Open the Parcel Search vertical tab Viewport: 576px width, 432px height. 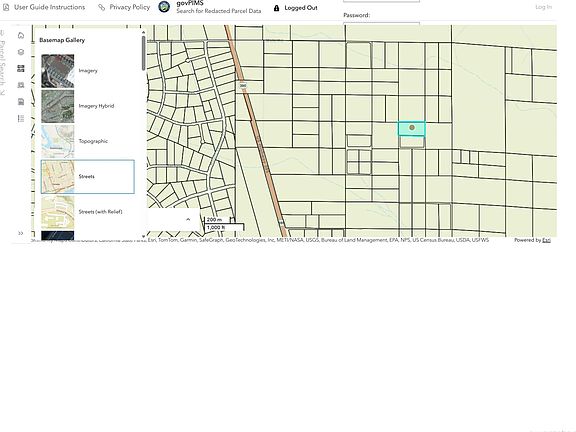(3, 63)
